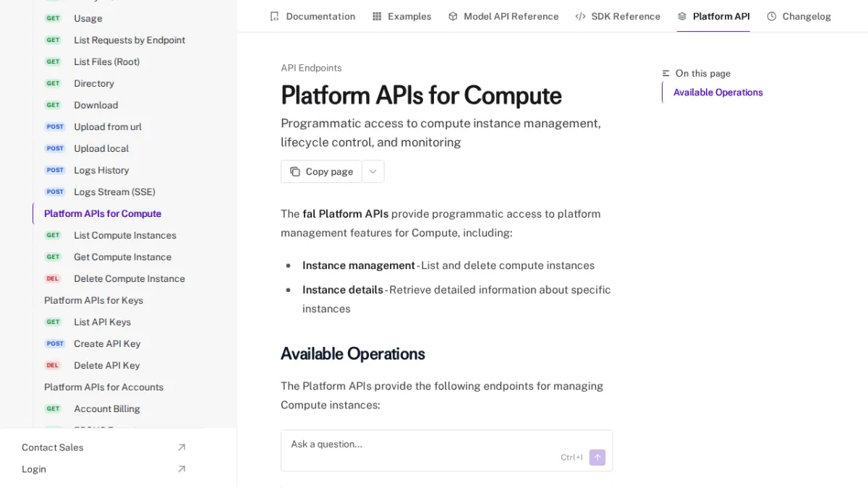Click the POST badge beside Create API Key
This screenshot has height=488, width=868.
click(55, 343)
